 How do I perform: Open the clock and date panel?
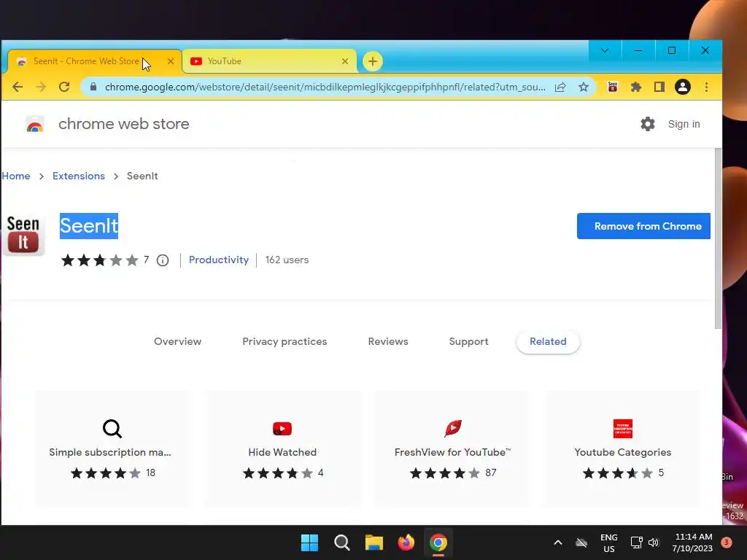pos(693,542)
